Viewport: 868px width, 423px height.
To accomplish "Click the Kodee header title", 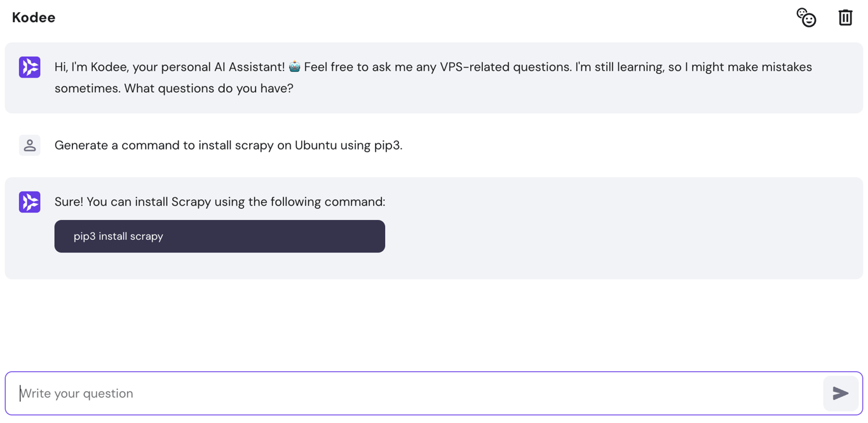I will [x=33, y=17].
